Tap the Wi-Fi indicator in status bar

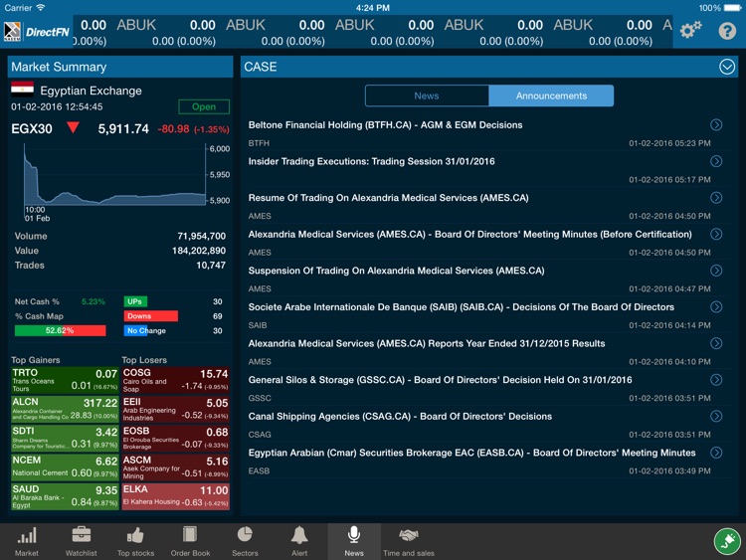[41, 7]
